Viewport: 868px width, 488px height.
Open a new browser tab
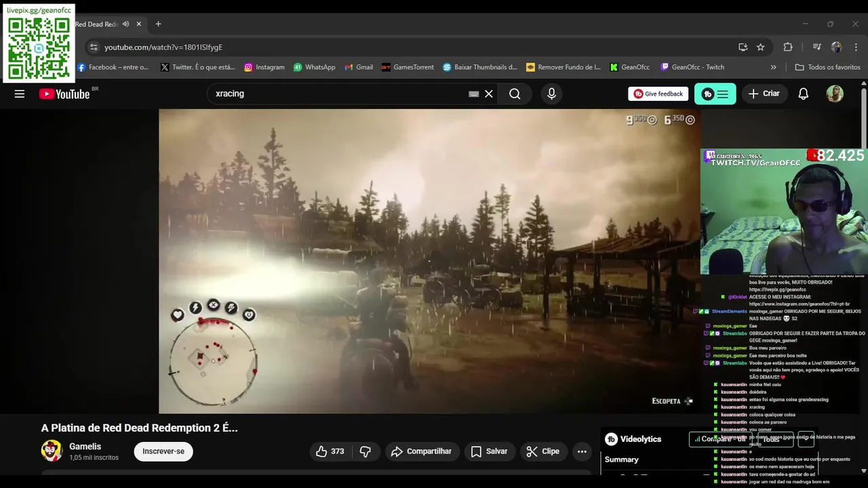click(158, 24)
